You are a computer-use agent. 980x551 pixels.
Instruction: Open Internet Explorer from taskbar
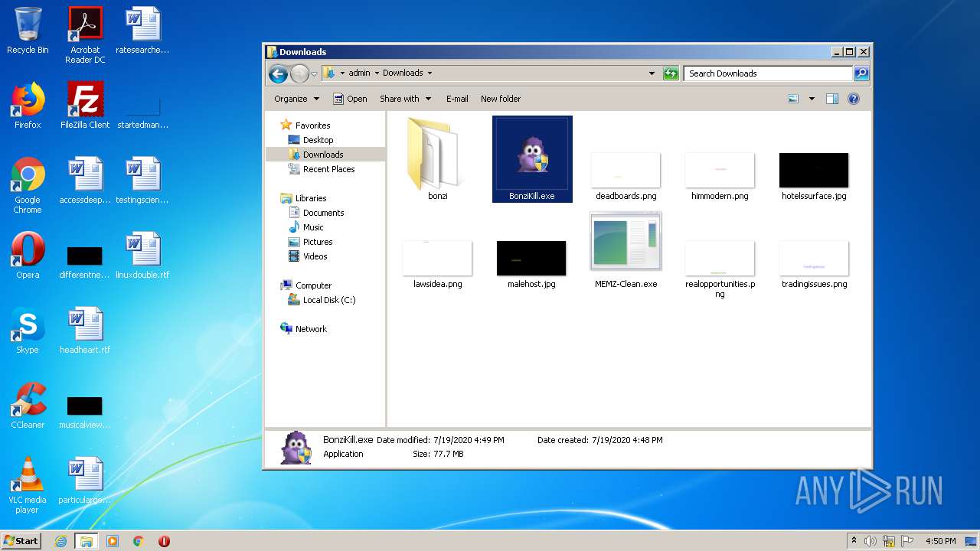(61, 541)
